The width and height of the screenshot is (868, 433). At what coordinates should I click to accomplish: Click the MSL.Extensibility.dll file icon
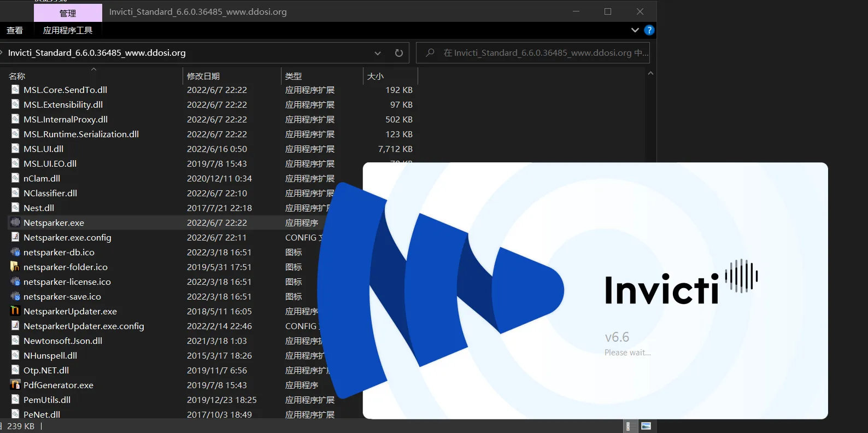click(15, 104)
